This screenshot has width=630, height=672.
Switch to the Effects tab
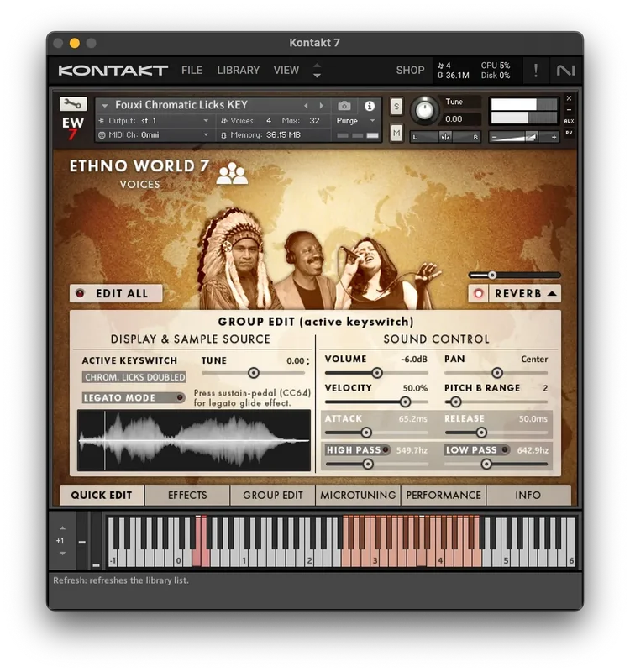click(x=187, y=495)
